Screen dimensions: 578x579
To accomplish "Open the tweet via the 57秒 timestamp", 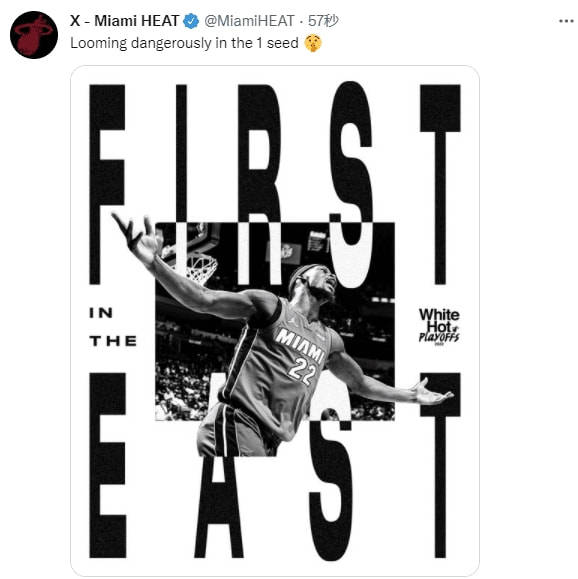I will (x=324, y=21).
